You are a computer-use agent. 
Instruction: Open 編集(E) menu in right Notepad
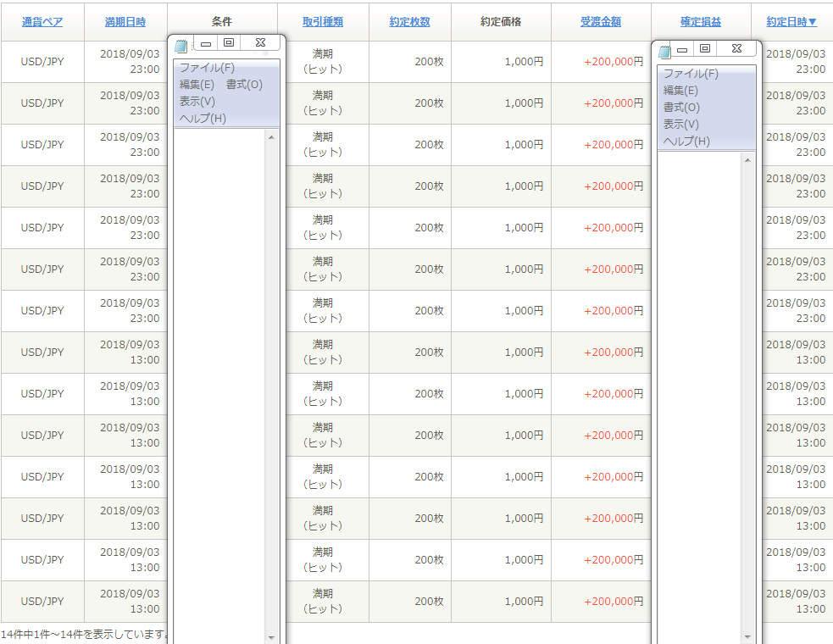[x=680, y=91]
